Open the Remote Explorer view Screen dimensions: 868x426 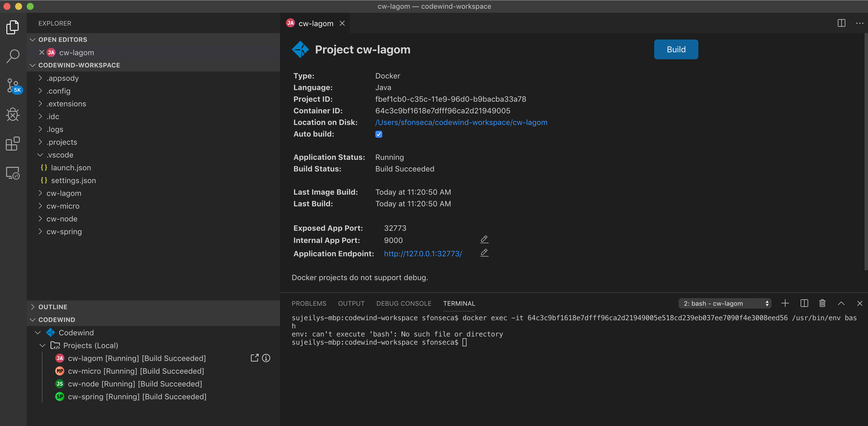point(12,173)
